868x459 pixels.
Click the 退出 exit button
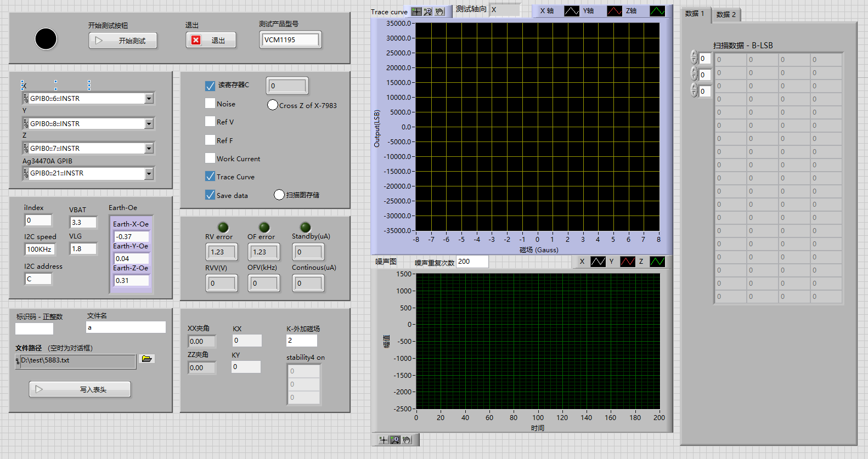211,41
